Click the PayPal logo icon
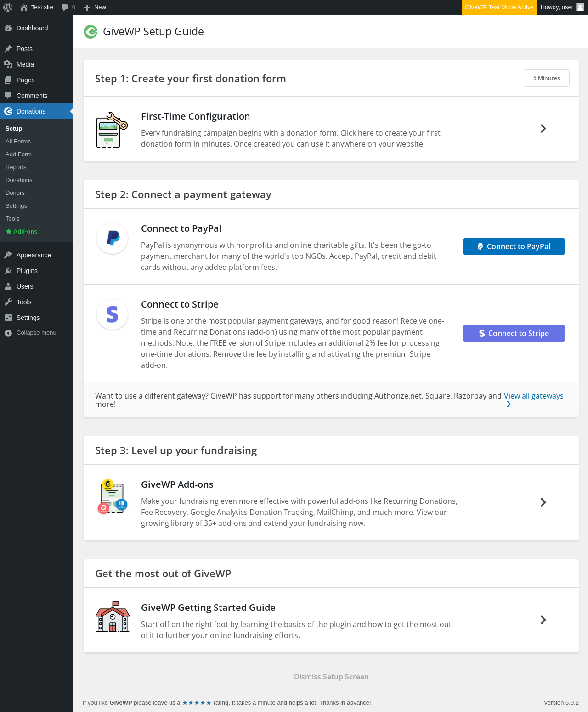 coord(113,238)
